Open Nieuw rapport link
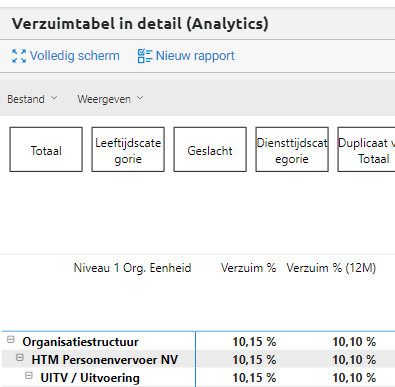395x387 pixels. [195, 56]
